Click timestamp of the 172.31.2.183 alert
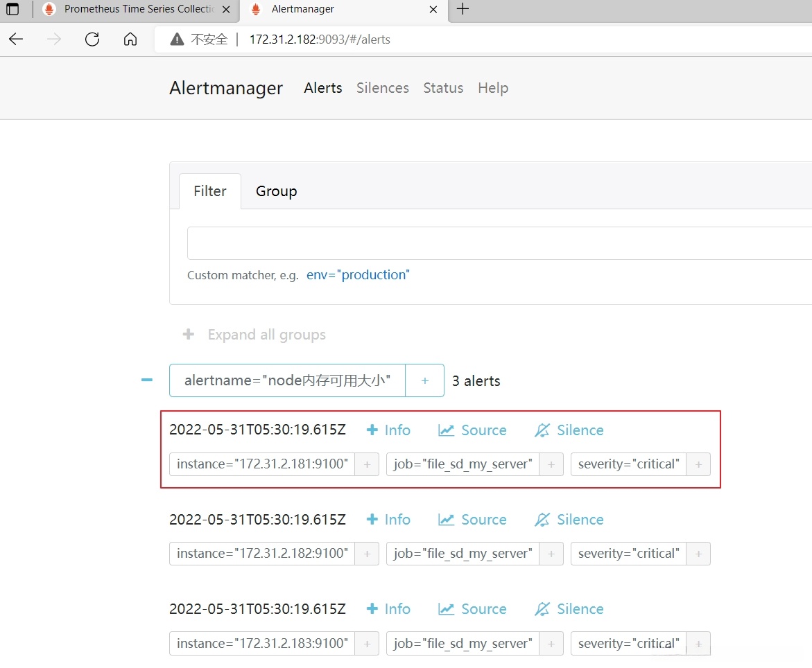Viewport: 812px width, 668px height. click(x=257, y=609)
